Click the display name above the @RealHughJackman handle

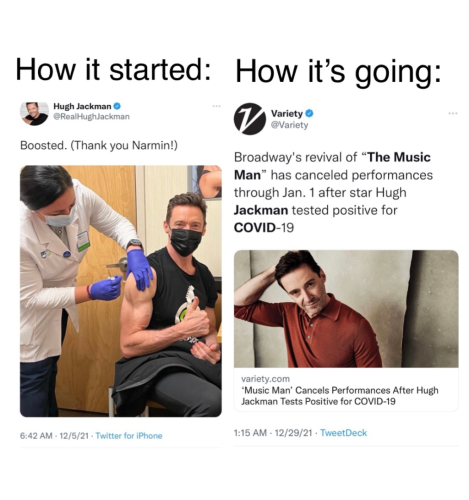point(82,106)
